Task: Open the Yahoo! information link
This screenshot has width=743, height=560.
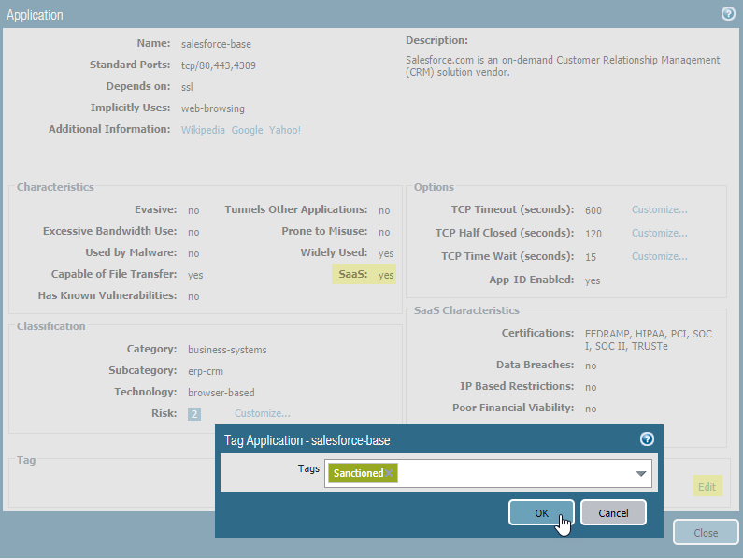Action: coord(285,130)
